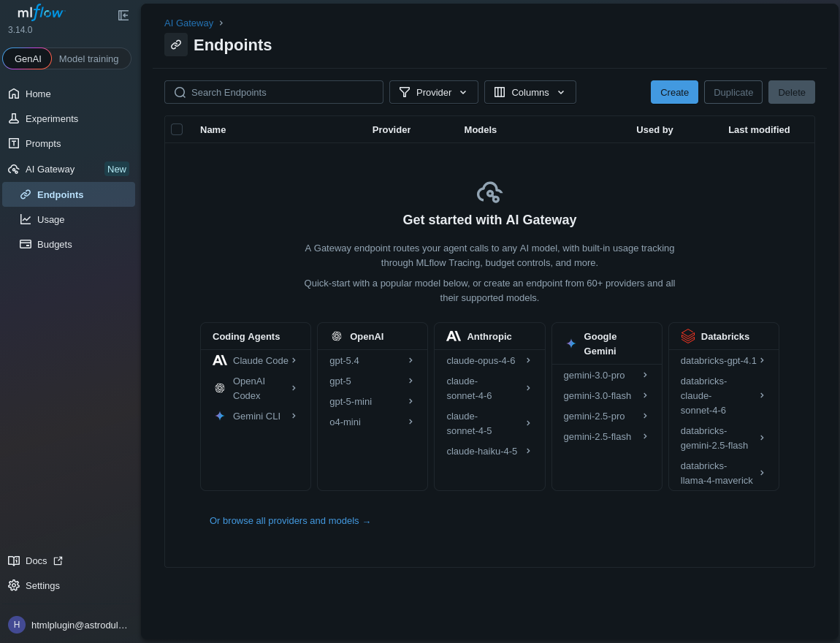Click the Prompts text icon
The width and height of the screenshot is (840, 643).
pos(14,144)
